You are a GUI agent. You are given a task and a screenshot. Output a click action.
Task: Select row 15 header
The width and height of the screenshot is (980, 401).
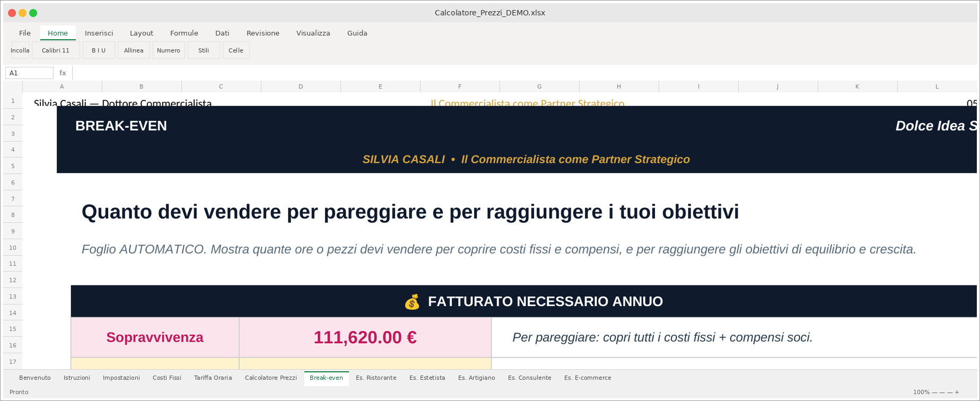[x=13, y=329]
